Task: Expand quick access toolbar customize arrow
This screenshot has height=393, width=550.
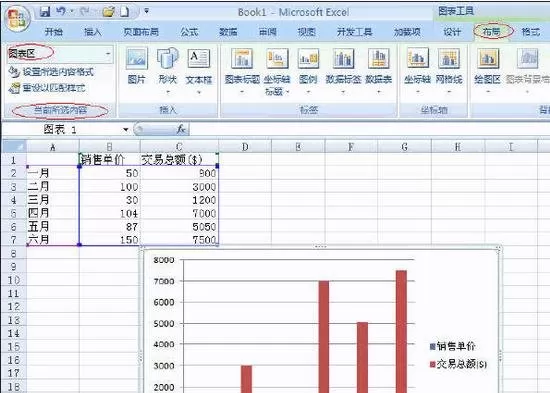Action: point(146,12)
